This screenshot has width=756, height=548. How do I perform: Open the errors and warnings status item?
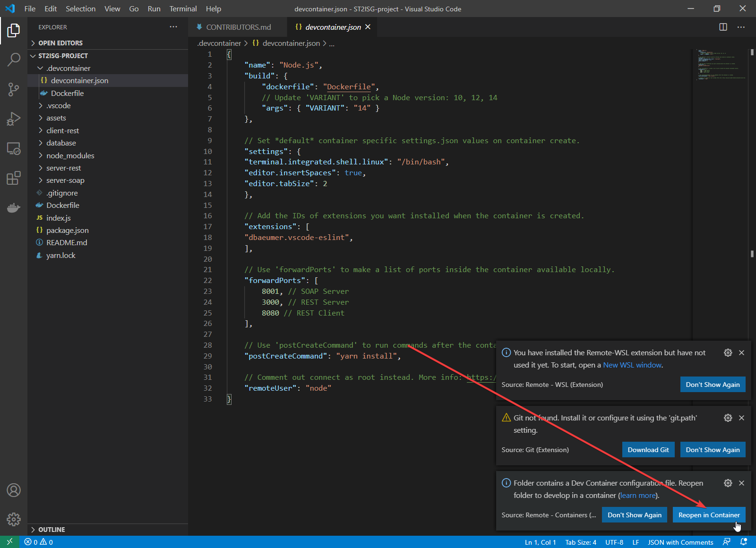click(x=39, y=542)
